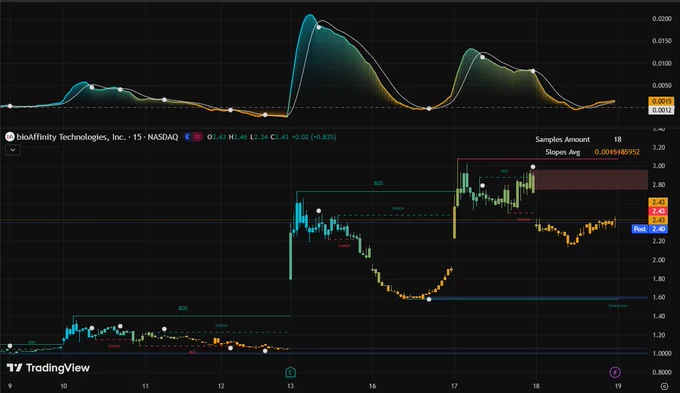
Task: Click the 2.00 level on price scale
Action: point(658,260)
